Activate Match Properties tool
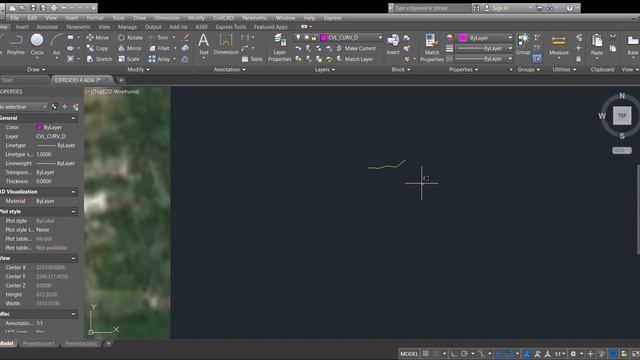The height and width of the screenshot is (360, 640). pos(431,48)
